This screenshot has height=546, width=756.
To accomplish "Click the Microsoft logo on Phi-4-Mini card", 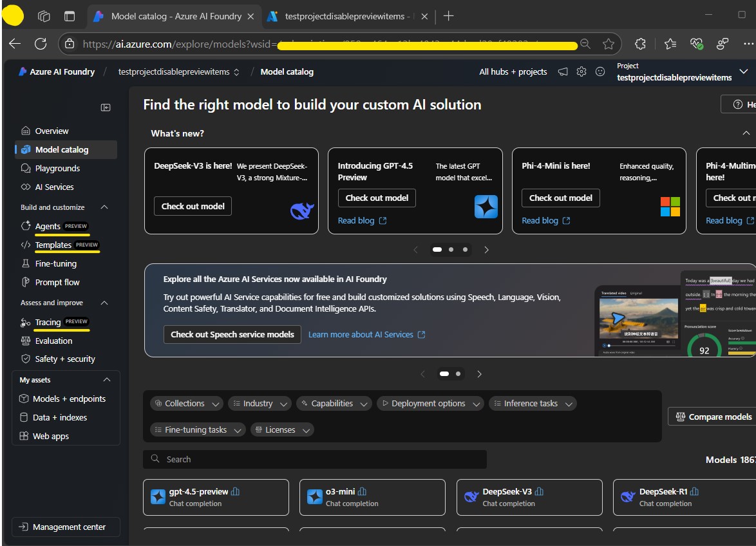I will click(670, 207).
